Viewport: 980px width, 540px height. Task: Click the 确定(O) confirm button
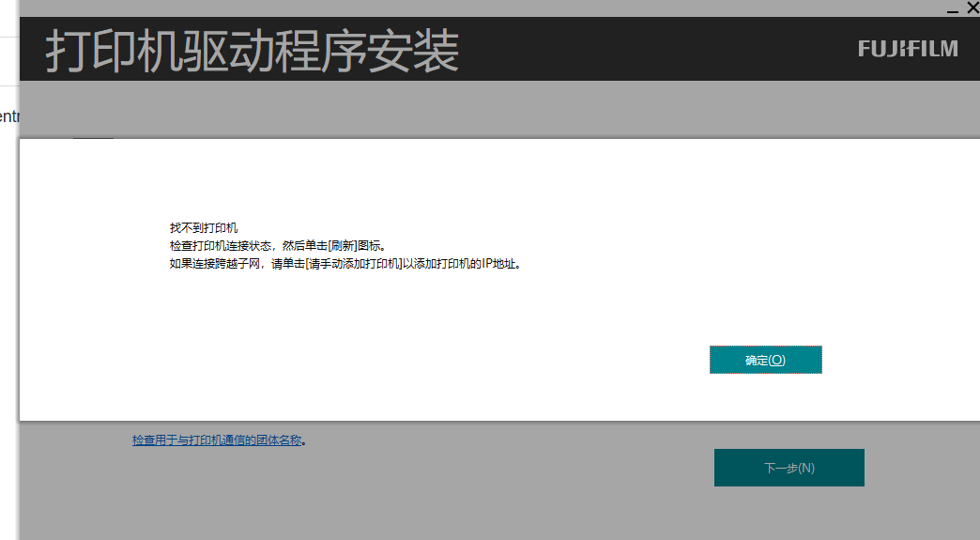(766, 360)
